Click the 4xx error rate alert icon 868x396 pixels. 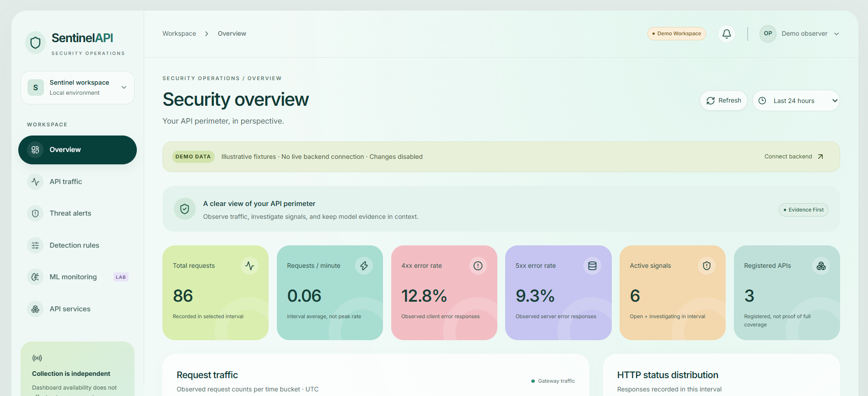click(x=478, y=266)
